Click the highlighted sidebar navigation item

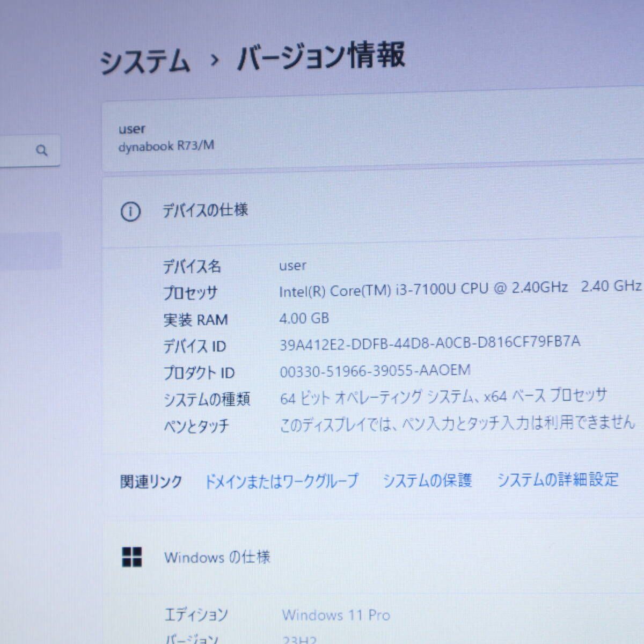30,251
